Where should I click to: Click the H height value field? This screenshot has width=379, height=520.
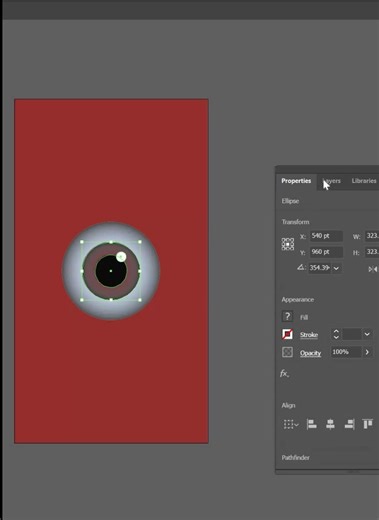pyautogui.click(x=372, y=252)
